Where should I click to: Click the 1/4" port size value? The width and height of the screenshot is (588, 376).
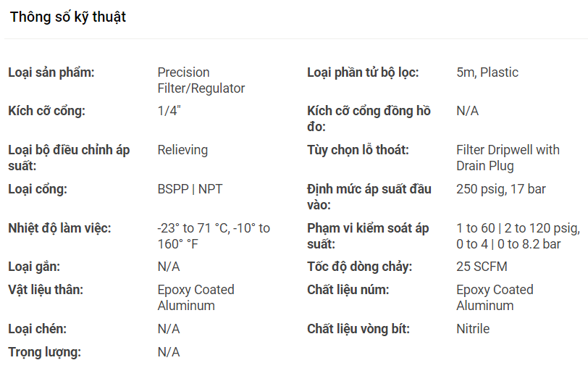pos(169,112)
